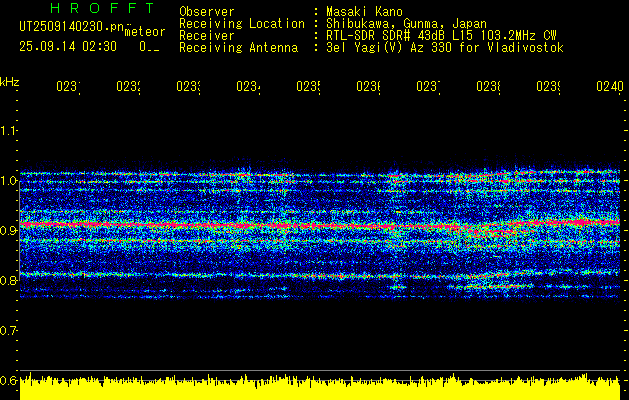Screen dimensions: 629x400
Task: Click the Receiving Antenna label
Action: click(239, 48)
